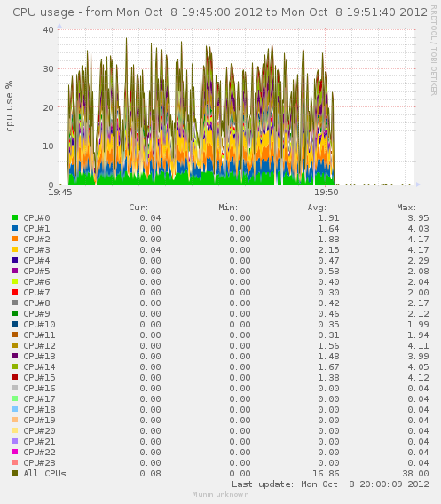The image size is (441, 504).
Task: Click the CPU usage graph title
Action: tap(220, 12)
